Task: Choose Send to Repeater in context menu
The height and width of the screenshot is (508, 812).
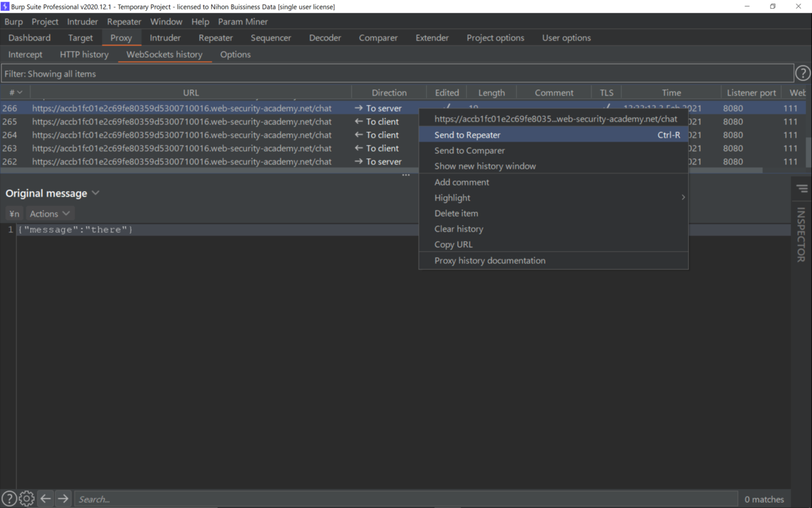Action: pyautogui.click(x=554, y=135)
